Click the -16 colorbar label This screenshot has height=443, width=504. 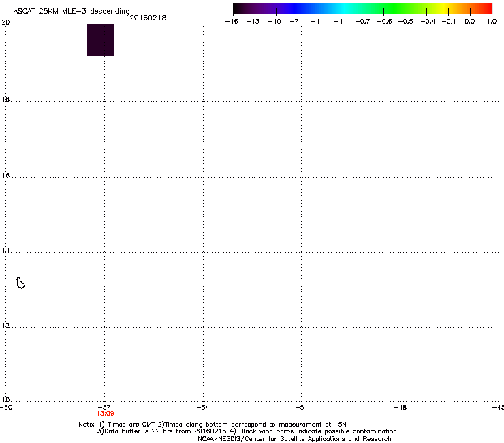[232, 22]
